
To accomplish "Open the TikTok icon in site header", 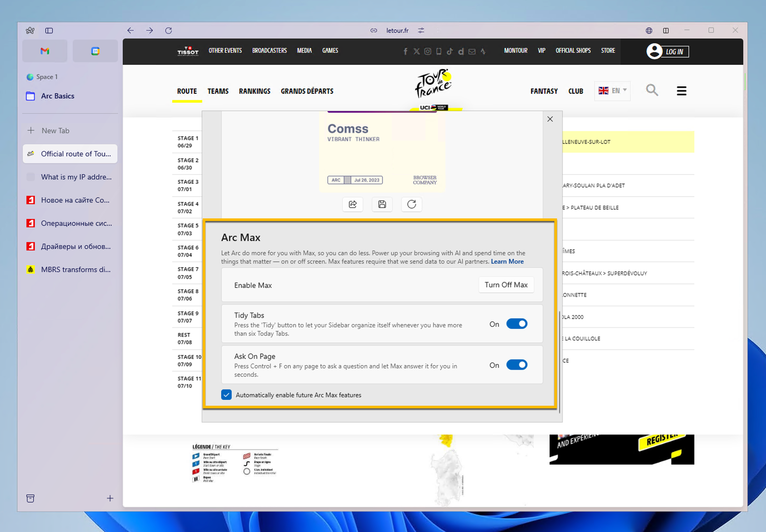I will pyautogui.click(x=450, y=52).
